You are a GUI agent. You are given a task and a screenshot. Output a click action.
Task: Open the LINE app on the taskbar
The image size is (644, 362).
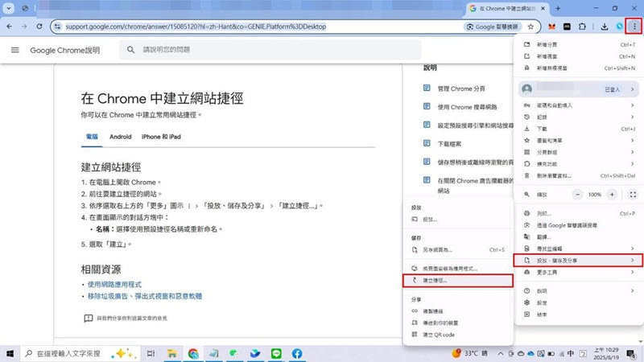[276, 353]
